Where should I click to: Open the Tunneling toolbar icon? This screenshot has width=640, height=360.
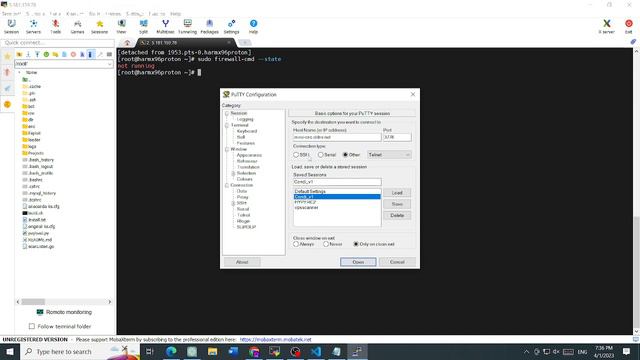coord(187,27)
